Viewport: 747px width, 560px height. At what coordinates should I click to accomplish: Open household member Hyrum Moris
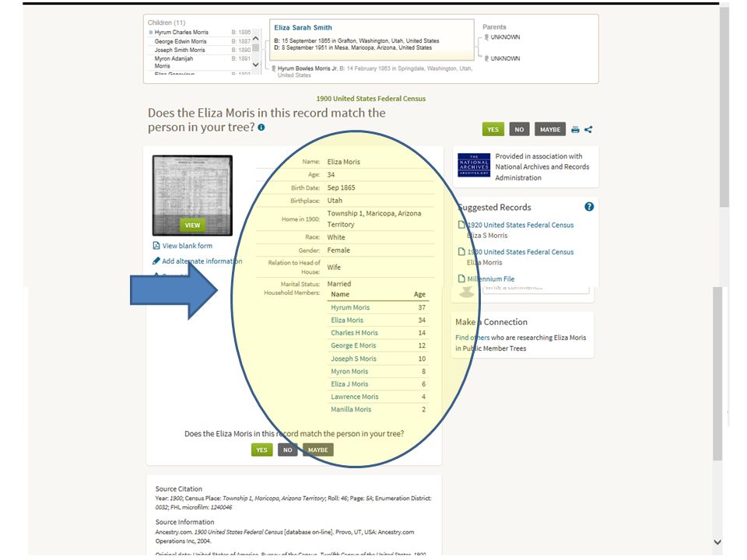coord(350,308)
